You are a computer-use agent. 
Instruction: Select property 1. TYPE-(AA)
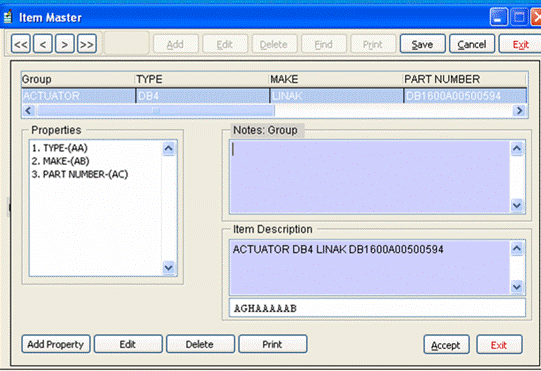pyautogui.click(x=60, y=148)
